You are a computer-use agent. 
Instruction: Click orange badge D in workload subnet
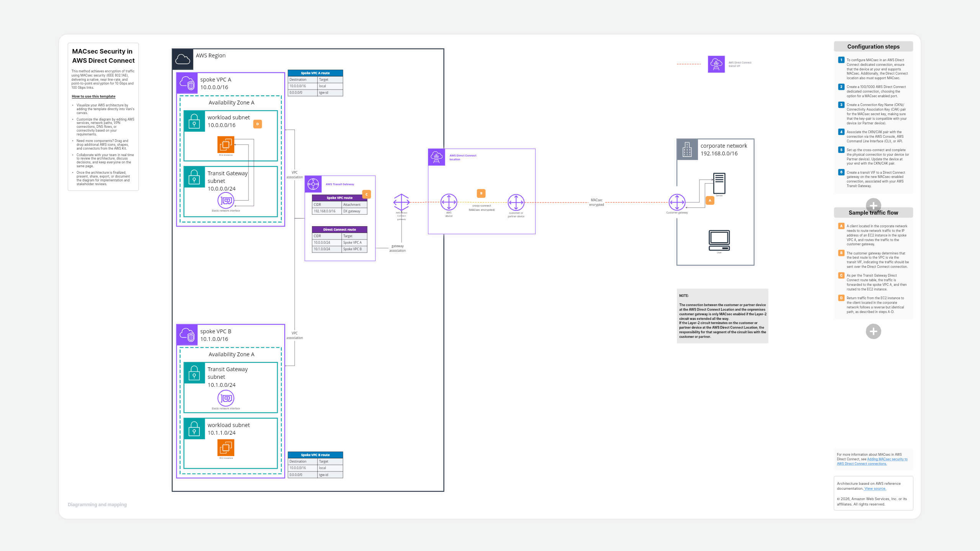click(258, 124)
